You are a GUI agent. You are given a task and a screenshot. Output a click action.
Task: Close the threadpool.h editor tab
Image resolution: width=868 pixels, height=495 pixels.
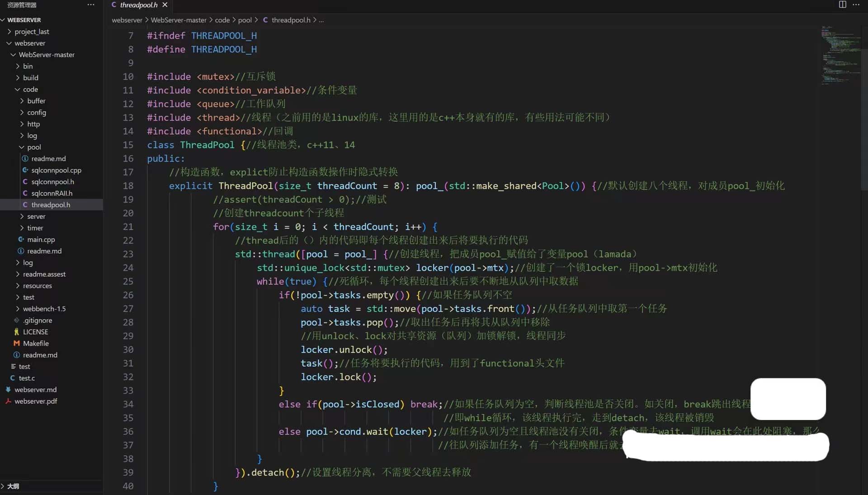click(x=165, y=5)
